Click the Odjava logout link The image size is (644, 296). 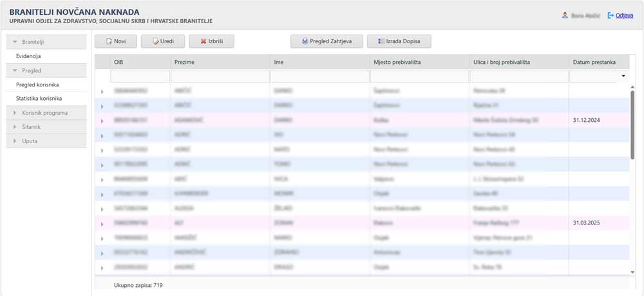[x=624, y=15]
